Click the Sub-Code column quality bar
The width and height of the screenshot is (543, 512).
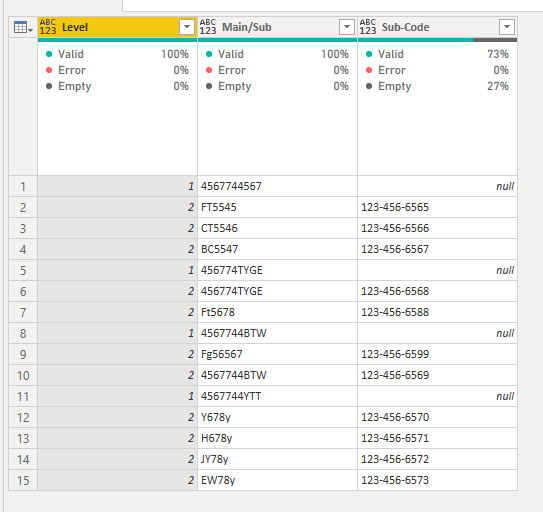pyautogui.click(x=437, y=40)
